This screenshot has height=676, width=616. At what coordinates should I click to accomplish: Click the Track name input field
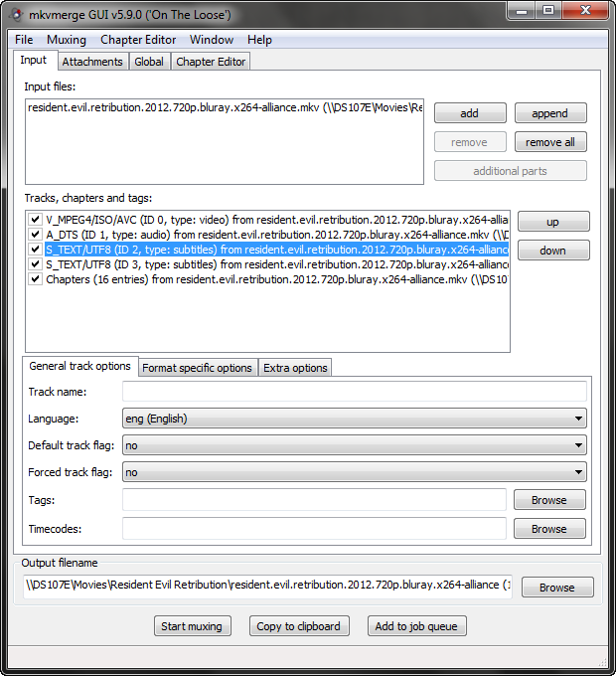tap(354, 392)
